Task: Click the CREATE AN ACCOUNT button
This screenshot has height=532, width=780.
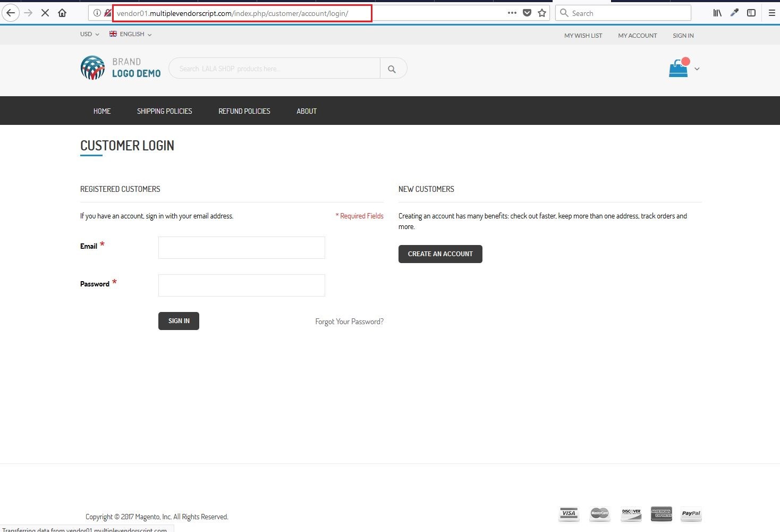Action: 440,254
